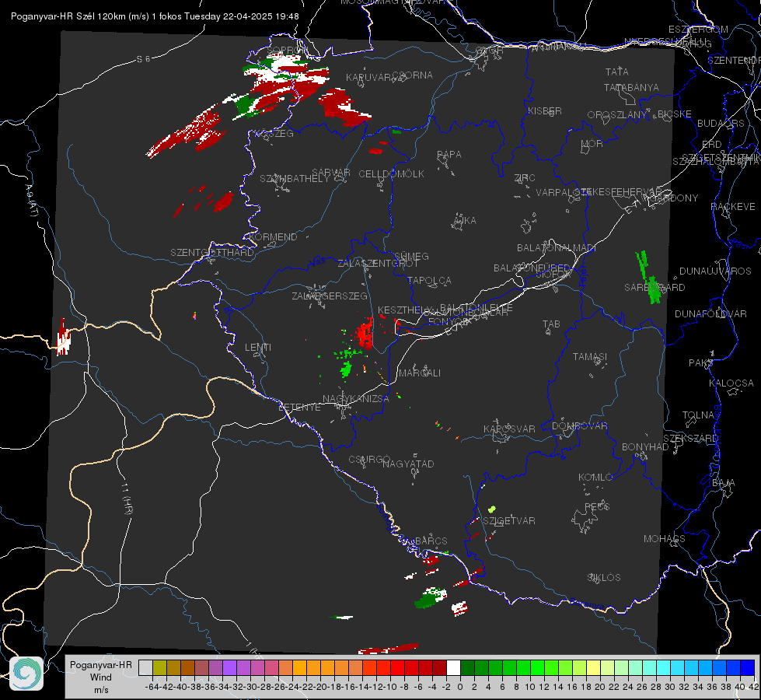Screen dimensions: 761x700
Task: Click the 'Poganyvar-HR' legend label
Action: pos(101,665)
